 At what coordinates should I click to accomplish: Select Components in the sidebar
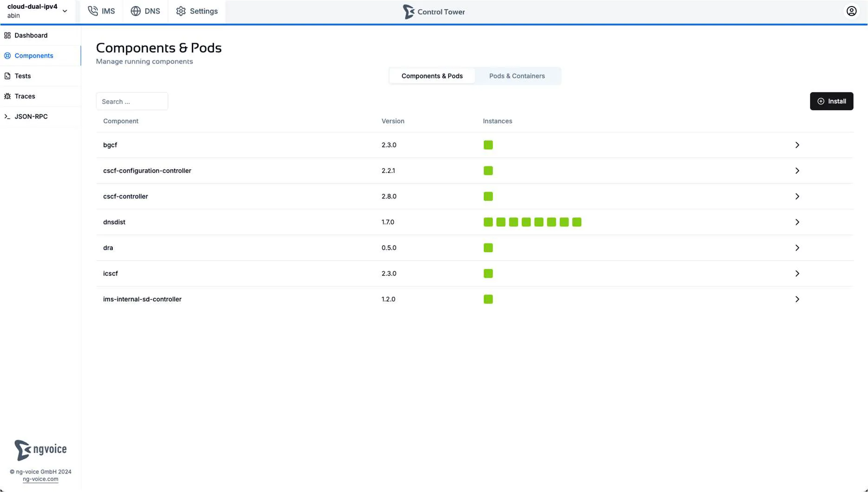point(40,56)
